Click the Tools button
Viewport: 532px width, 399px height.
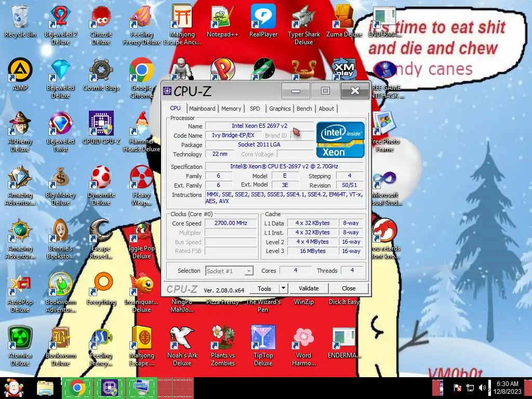[264, 288]
